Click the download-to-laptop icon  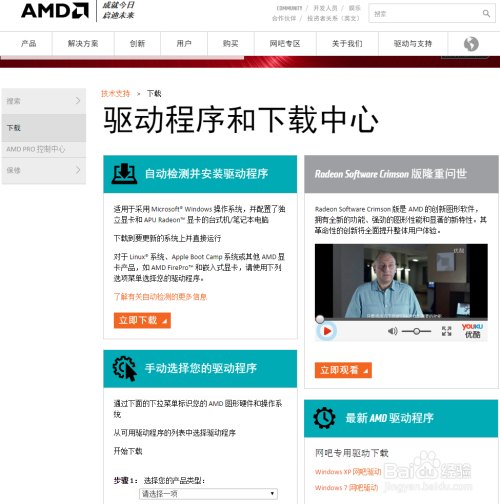point(124,173)
